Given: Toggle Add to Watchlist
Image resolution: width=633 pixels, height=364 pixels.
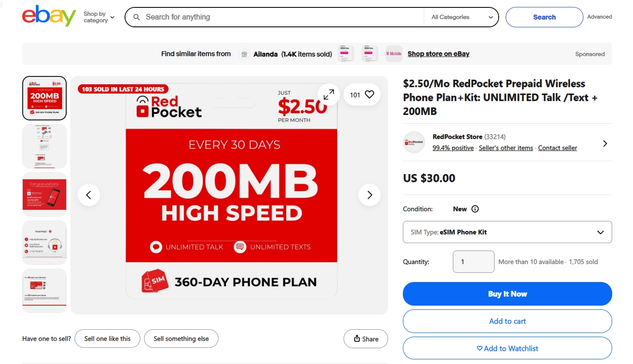Looking at the screenshot, I should pos(507,348).
